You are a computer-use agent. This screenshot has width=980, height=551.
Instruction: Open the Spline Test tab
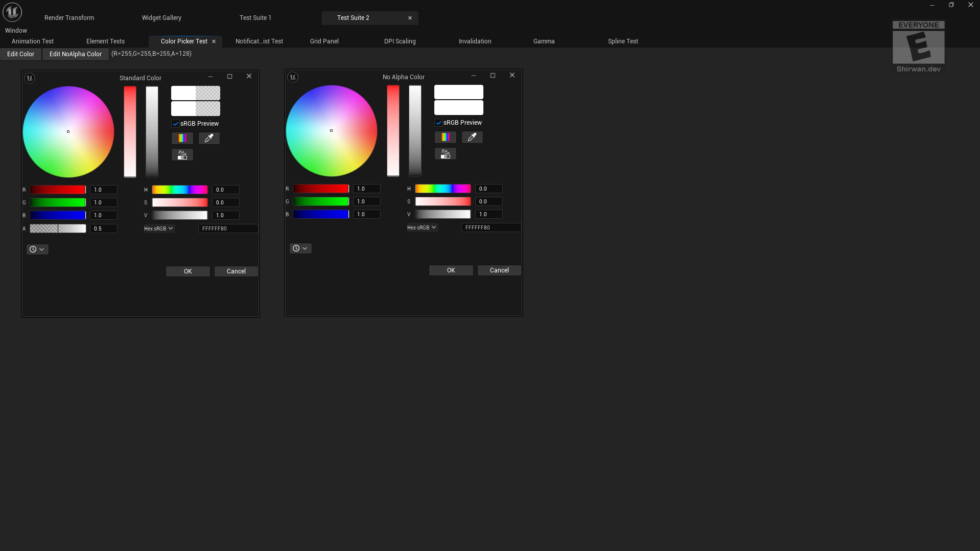click(623, 41)
